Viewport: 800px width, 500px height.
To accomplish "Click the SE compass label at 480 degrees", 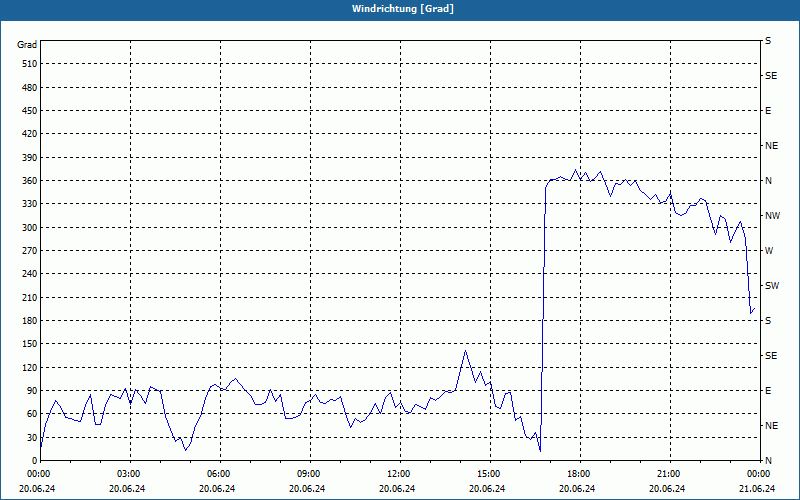I will (x=771, y=76).
